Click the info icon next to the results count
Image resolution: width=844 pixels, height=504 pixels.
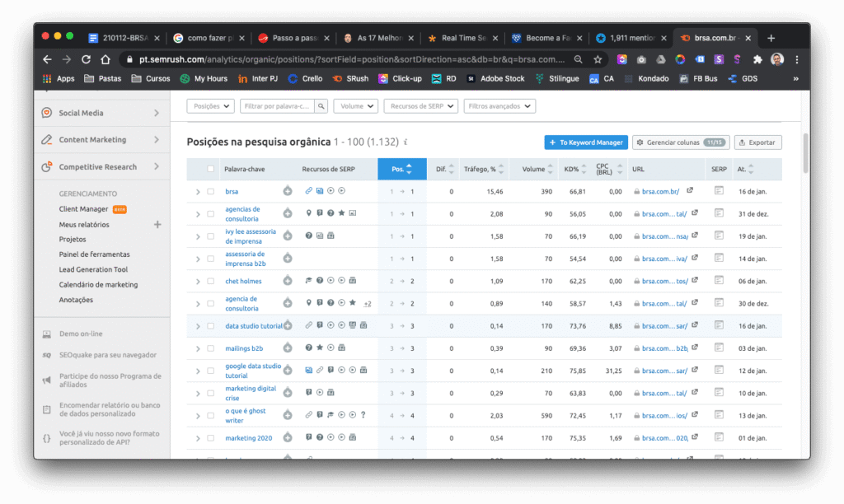tap(406, 142)
